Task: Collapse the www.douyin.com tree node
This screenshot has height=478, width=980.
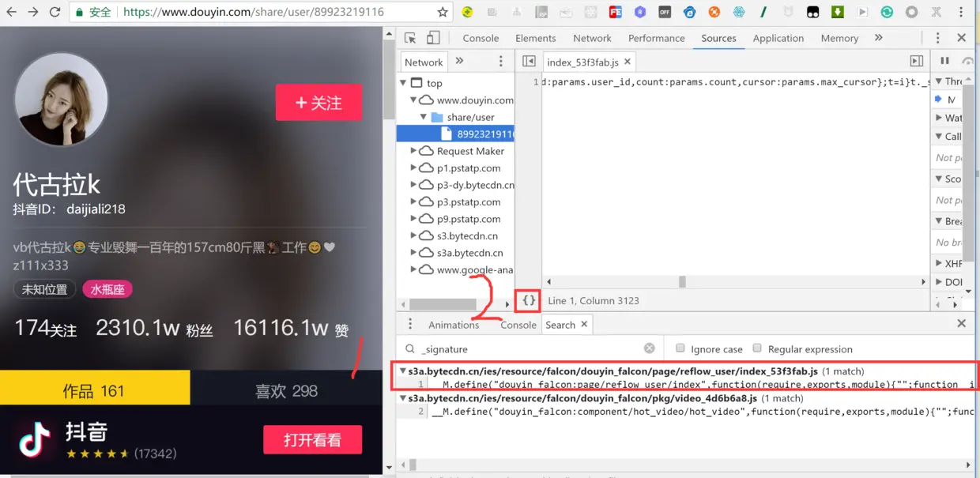Action: [413, 100]
